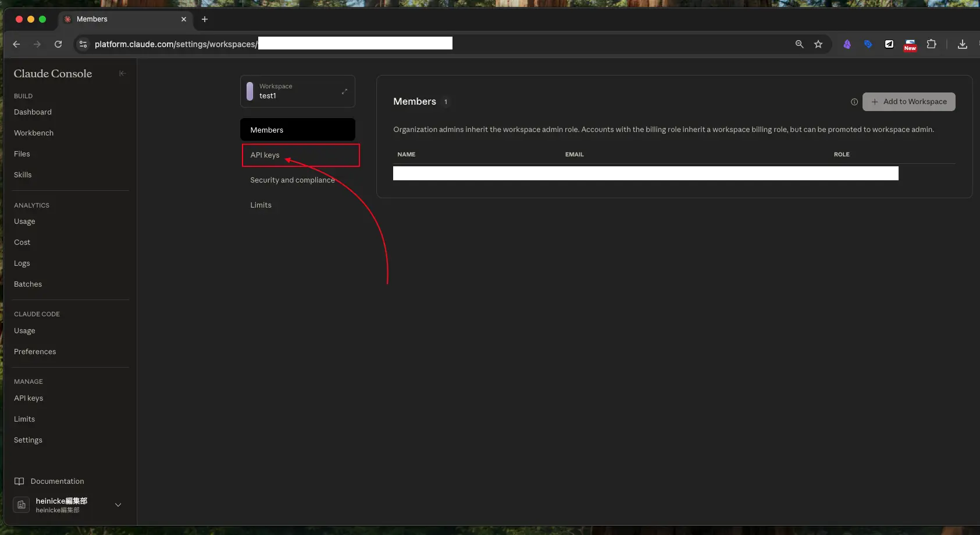Open Claude Code Preferences
The width and height of the screenshot is (980, 535).
click(x=35, y=352)
